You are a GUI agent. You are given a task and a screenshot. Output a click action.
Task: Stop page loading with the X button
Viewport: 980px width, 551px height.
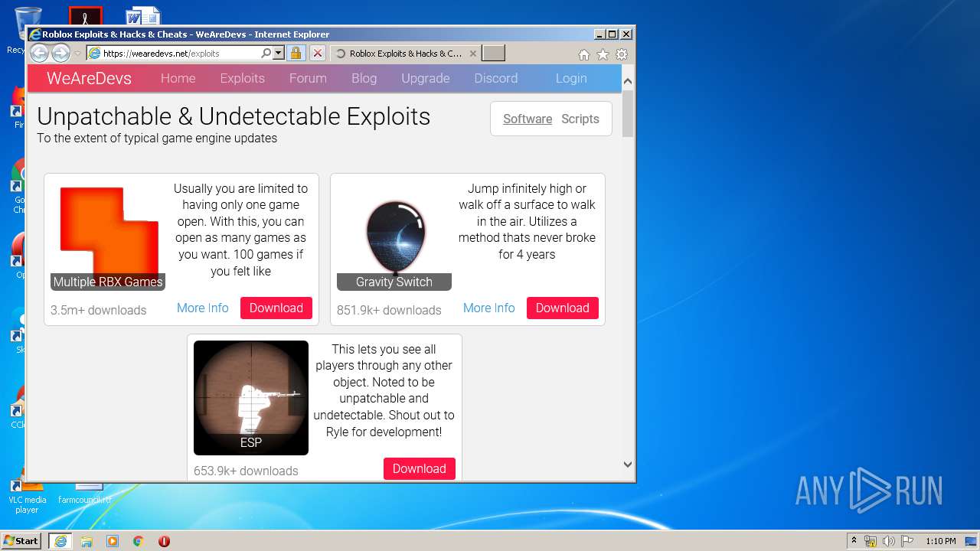317,54
